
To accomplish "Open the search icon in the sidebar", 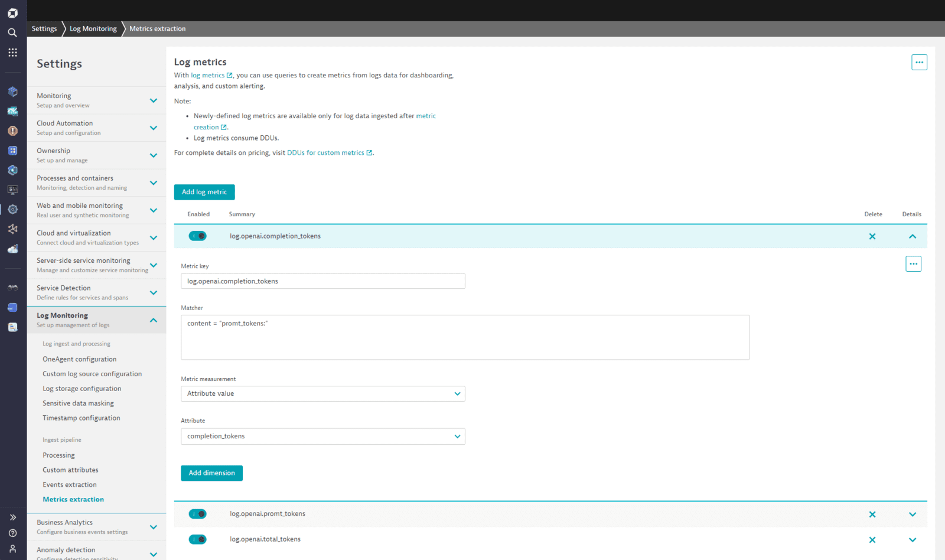I will click(x=12, y=32).
